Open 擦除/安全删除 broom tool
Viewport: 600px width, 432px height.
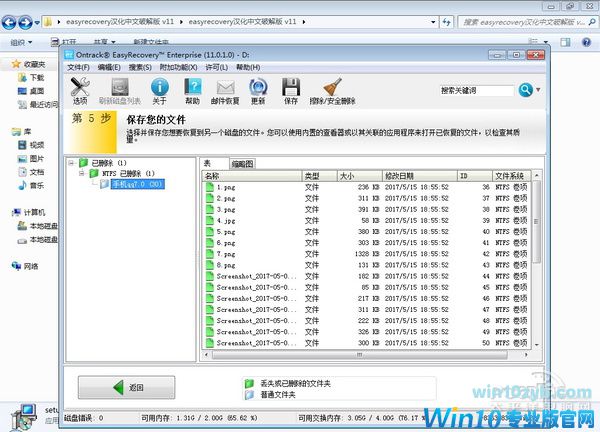coord(332,91)
